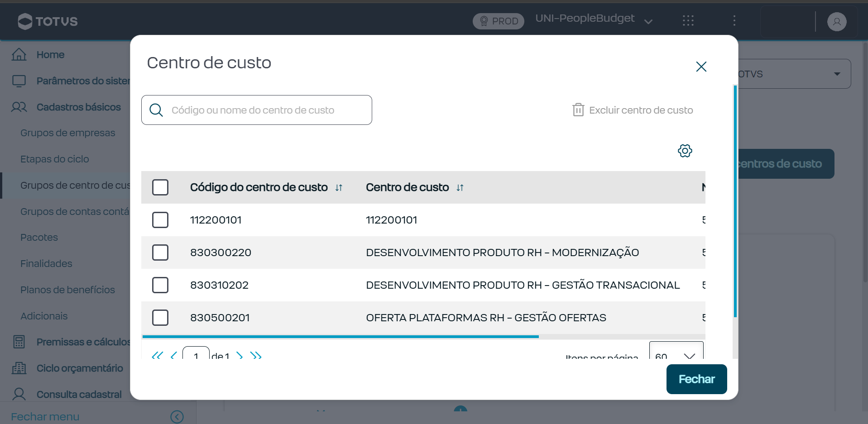This screenshot has width=868, height=424.
Task: Click the Fechar button
Action: (696, 379)
